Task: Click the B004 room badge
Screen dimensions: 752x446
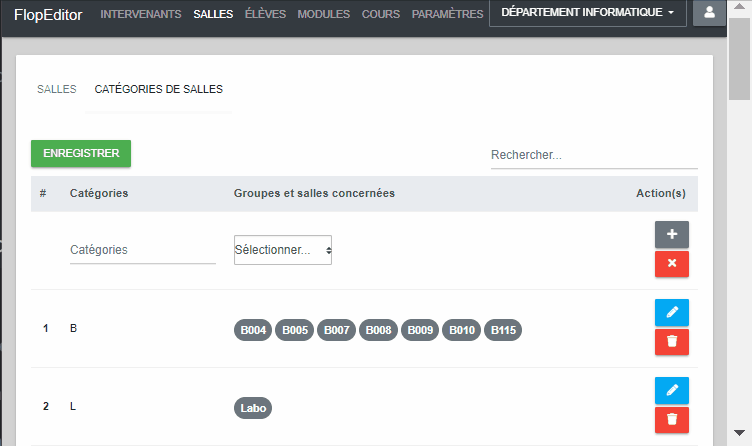Action: [x=253, y=330]
